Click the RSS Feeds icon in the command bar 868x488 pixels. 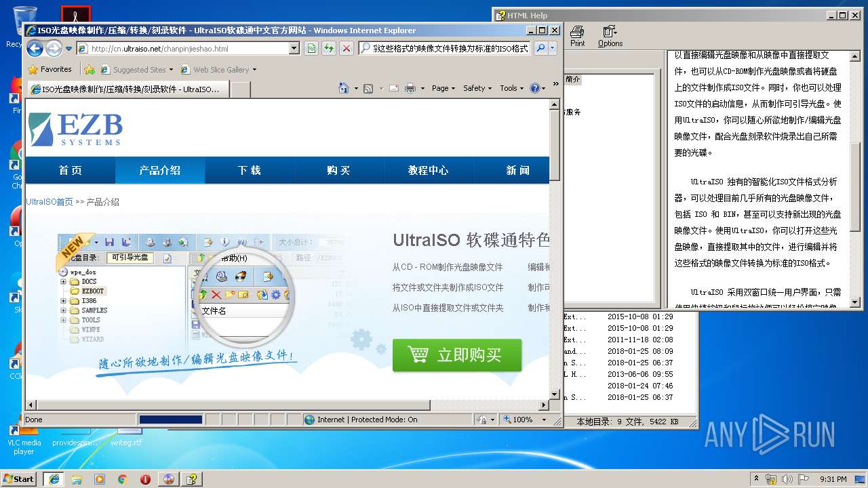368,88
